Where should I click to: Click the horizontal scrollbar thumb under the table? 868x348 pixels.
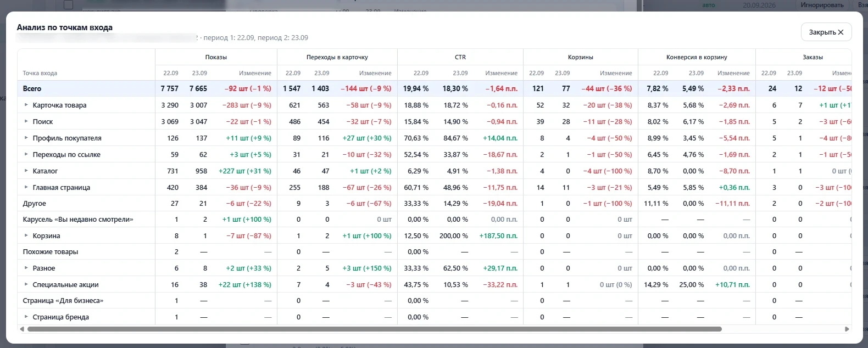(375, 329)
